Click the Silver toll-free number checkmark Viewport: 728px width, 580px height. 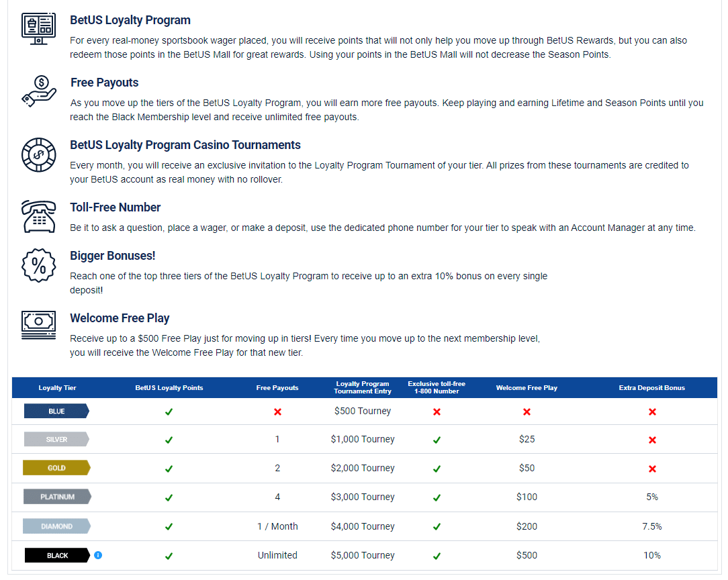437,440
